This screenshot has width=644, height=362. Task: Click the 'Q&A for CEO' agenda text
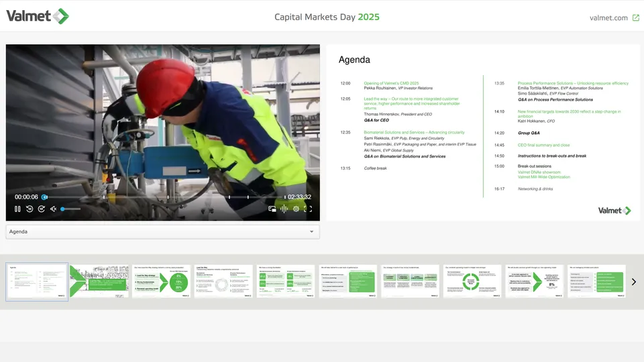(x=376, y=120)
